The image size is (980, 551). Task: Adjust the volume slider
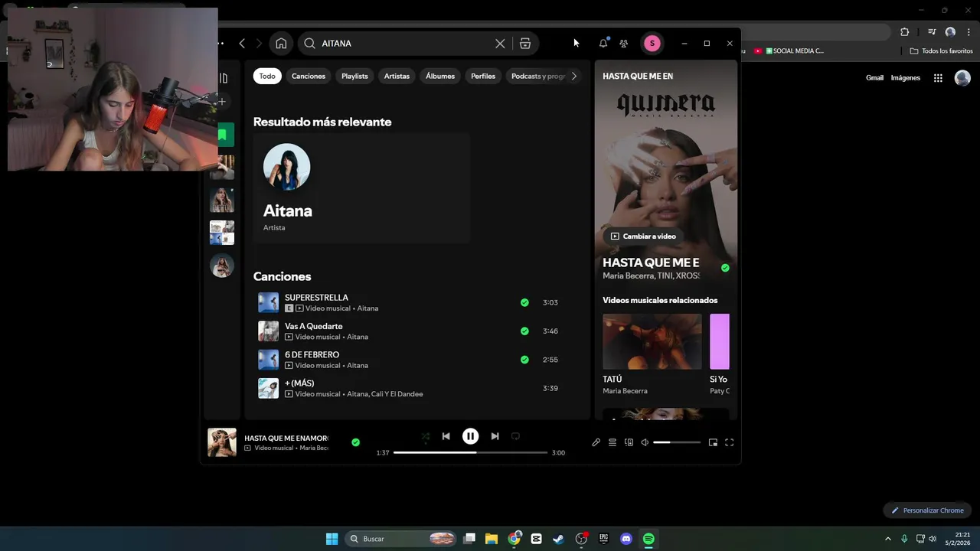(x=677, y=442)
